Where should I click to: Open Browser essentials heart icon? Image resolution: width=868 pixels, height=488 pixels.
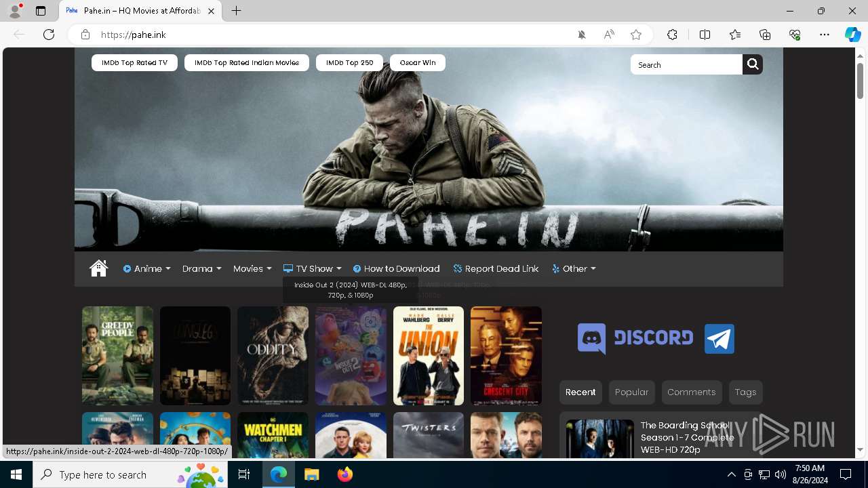coord(795,35)
